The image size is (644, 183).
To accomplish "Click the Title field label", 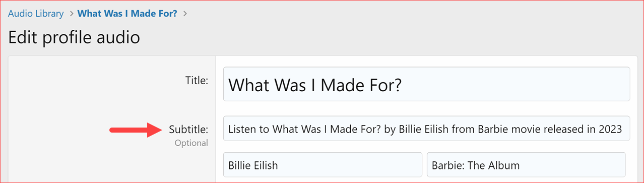I will click(x=197, y=80).
